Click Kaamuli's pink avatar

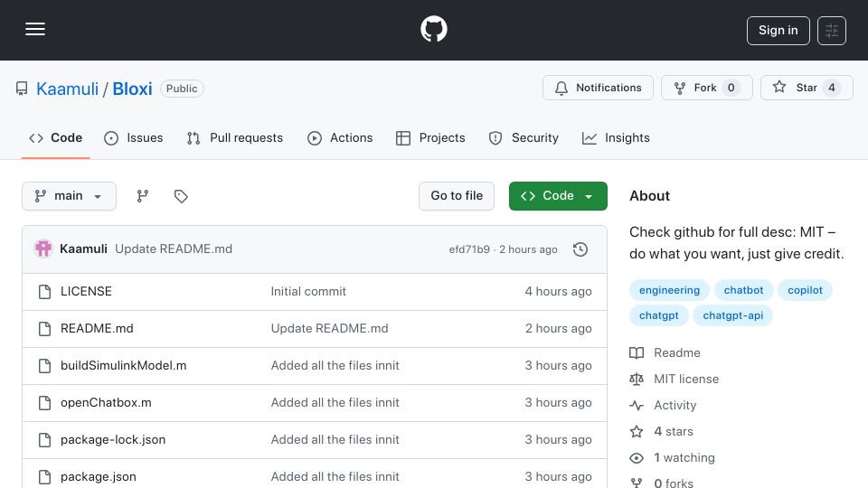[43, 249]
